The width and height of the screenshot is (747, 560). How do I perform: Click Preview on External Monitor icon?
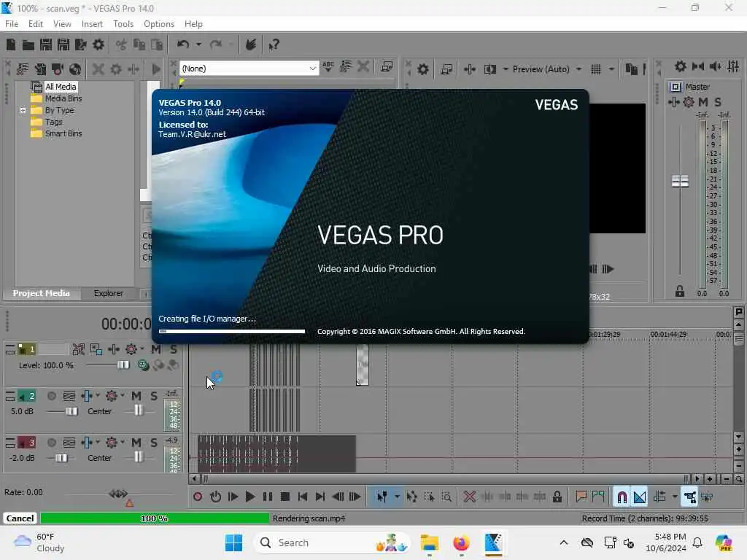446,69
